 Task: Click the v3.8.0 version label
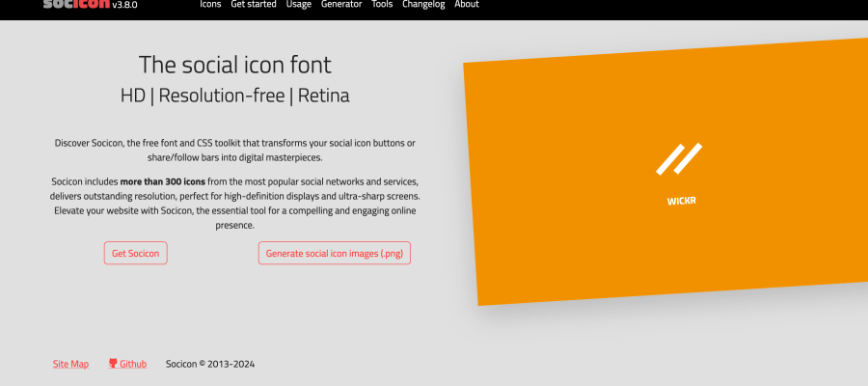coord(124,5)
